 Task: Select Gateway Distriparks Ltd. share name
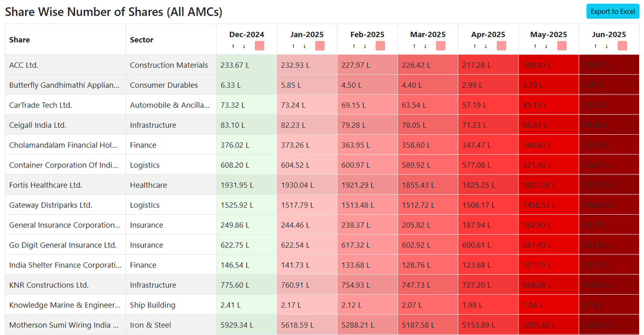tap(50, 205)
